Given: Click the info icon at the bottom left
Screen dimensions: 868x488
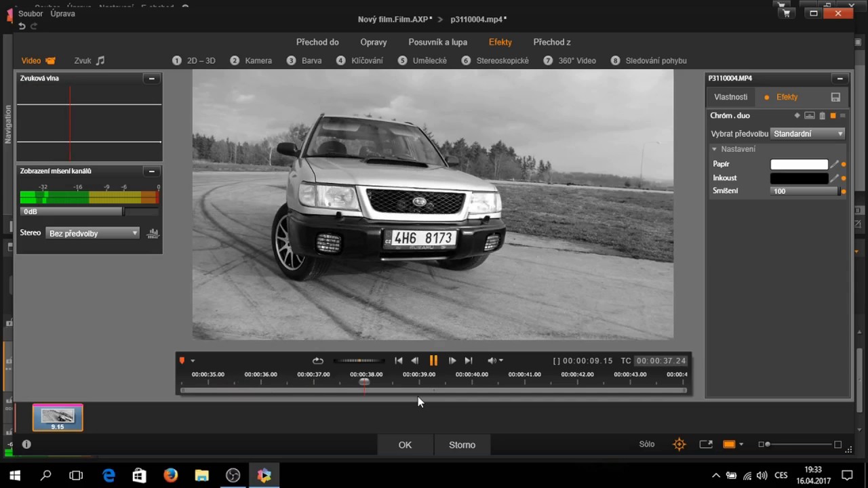Looking at the screenshot, I should [26, 445].
